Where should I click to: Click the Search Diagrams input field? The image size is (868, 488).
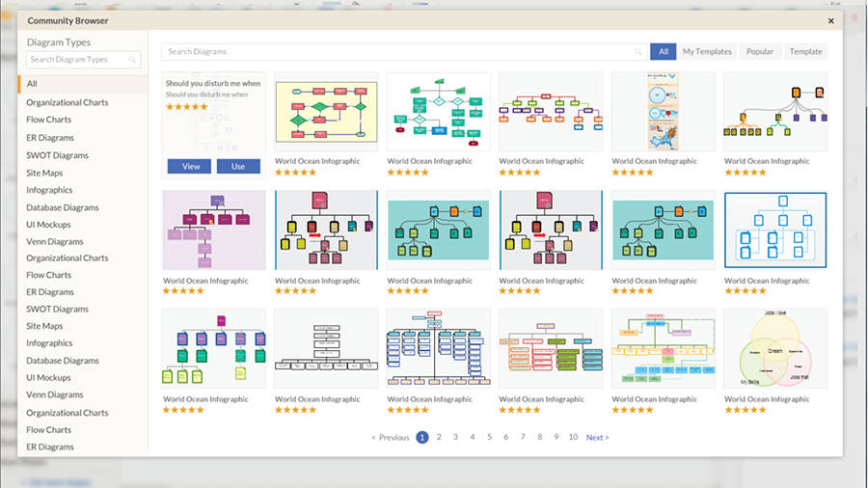(x=400, y=52)
